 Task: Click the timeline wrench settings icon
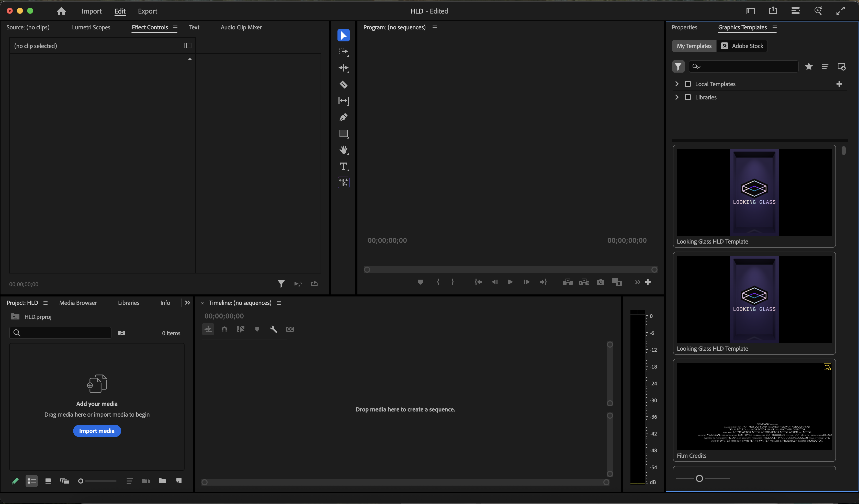(273, 329)
